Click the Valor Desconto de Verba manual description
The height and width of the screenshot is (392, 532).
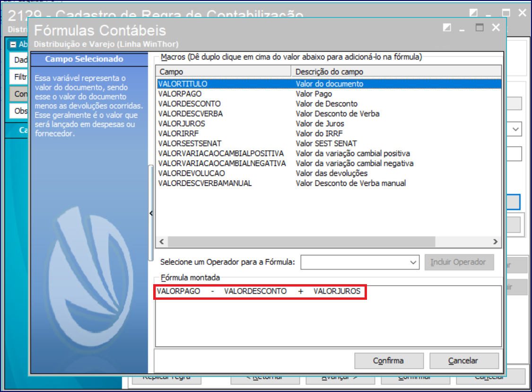point(350,183)
